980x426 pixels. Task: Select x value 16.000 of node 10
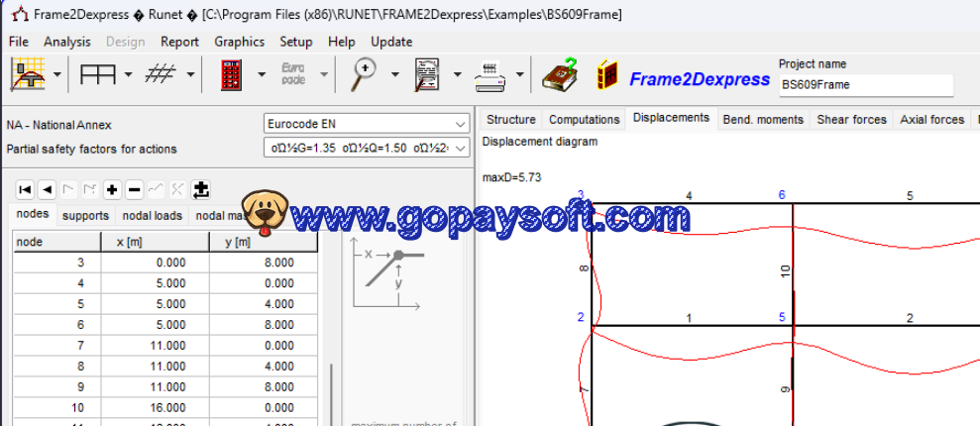(x=155, y=407)
